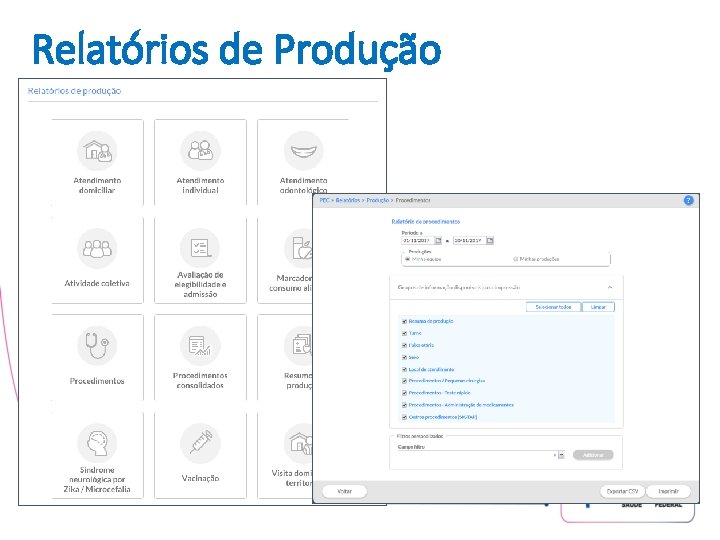This screenshot has width=720, height=540.
Task: Click the Exportar CSV button
Action: [622, 491]
